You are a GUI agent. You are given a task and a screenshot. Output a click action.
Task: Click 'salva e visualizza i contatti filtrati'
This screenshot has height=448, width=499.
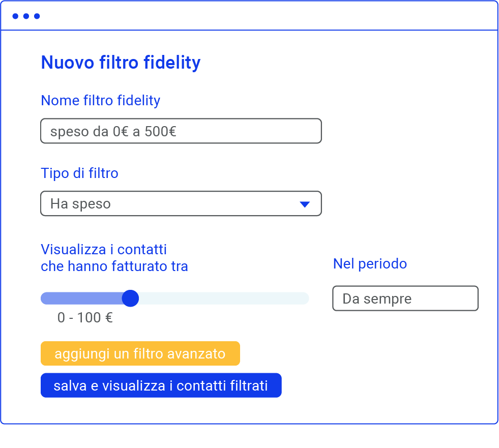coord(161,385)
